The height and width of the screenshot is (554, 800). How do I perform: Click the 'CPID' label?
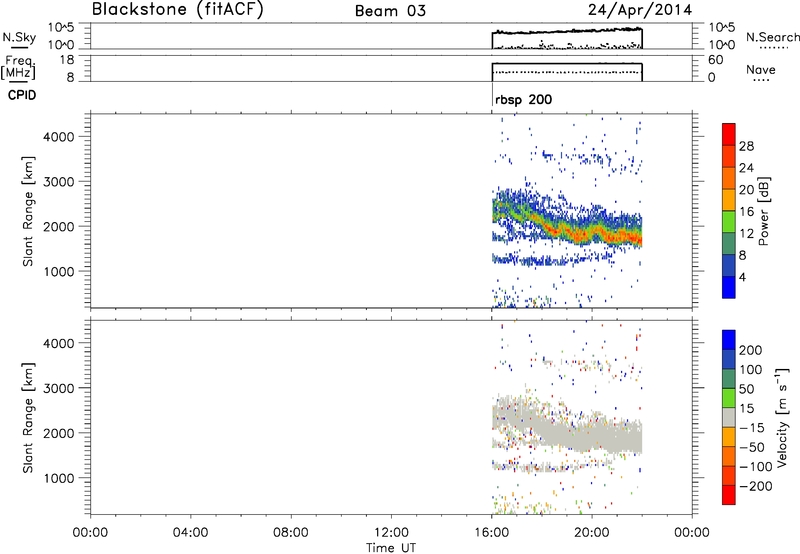click(x=22, y=95)
